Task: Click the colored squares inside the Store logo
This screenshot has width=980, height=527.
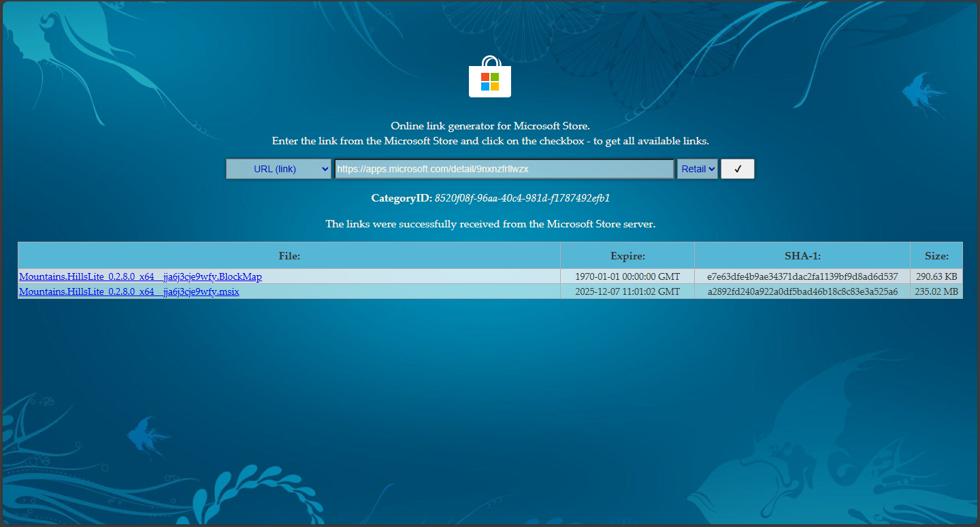Action: [489, 82]
